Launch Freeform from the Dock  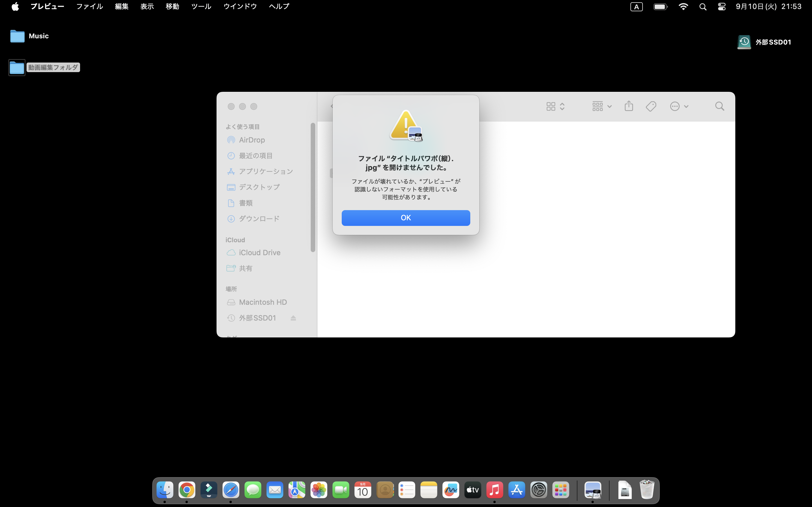point(451,490)
